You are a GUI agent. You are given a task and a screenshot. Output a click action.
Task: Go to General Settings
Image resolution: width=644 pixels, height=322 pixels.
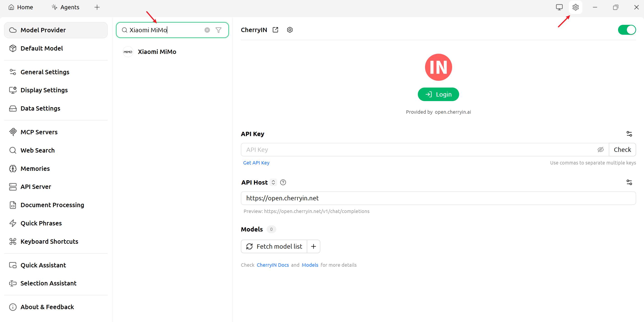click(x=56, y=72)
